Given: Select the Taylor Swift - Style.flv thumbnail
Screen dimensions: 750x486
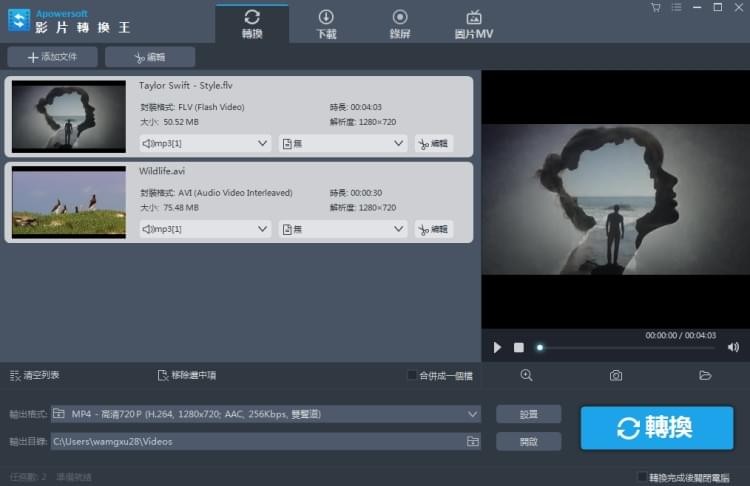Looking at the screenshot, I should click(x=69, y=116).
